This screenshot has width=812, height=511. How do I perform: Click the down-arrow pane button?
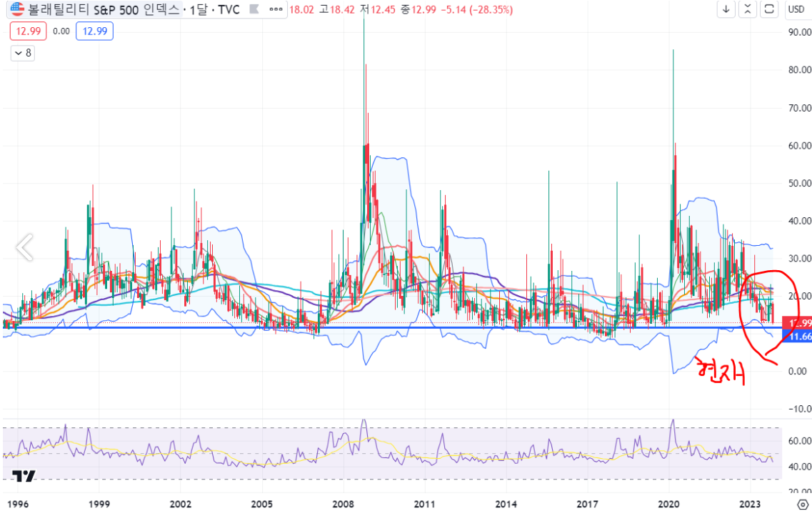coord(726,9)
